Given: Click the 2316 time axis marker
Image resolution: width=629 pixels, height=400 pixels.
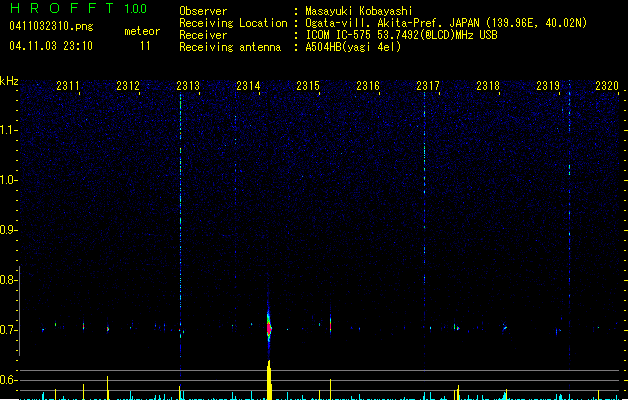Looking at the screenshot, I should [368, 86].
